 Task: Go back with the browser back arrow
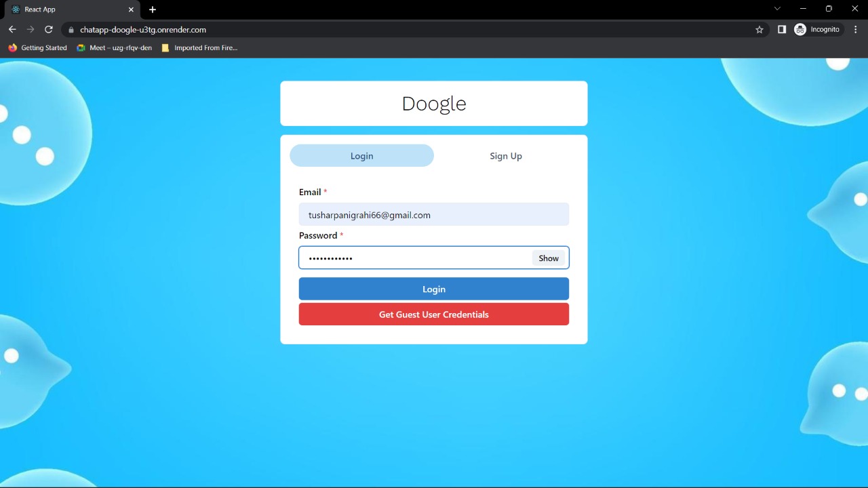coord(12,30)
